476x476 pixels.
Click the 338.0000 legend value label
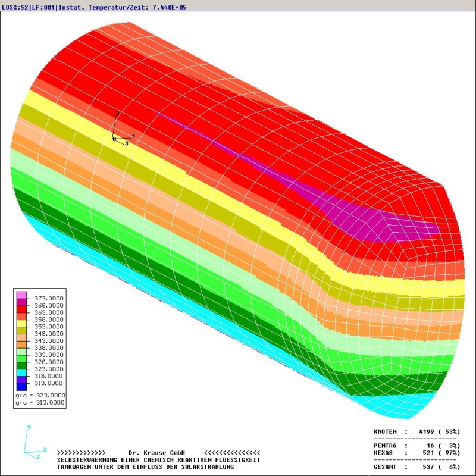49,347
